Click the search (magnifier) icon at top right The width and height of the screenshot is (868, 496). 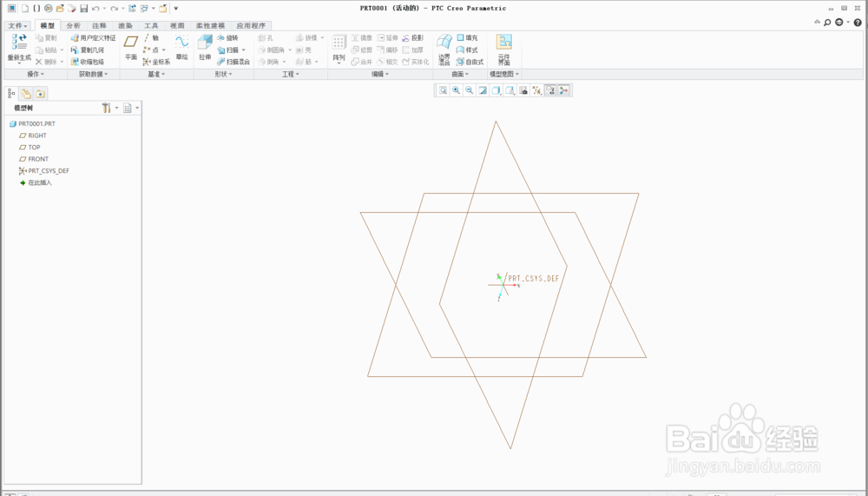pos(827,23)
